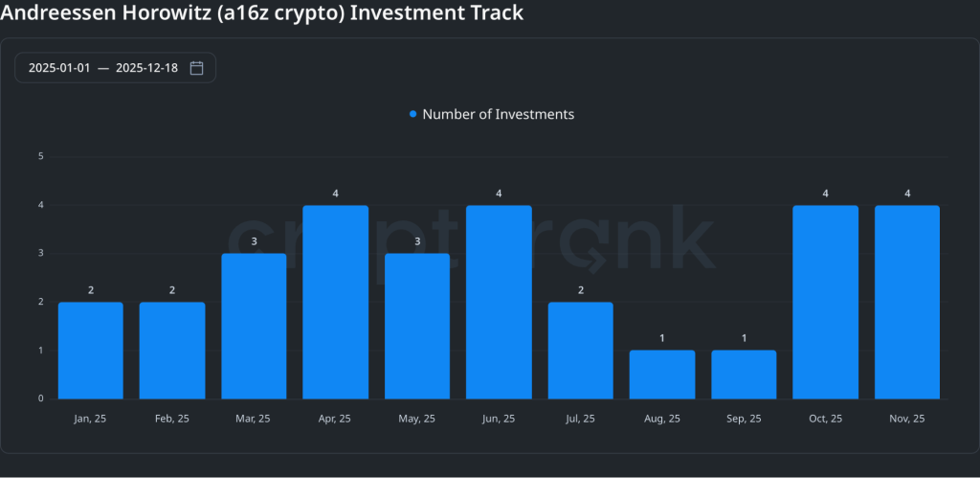Screen dimensions: 980x478
Task: Click the calendar icon in date picker
Action: pyautogui.click(x=197, y=68)
